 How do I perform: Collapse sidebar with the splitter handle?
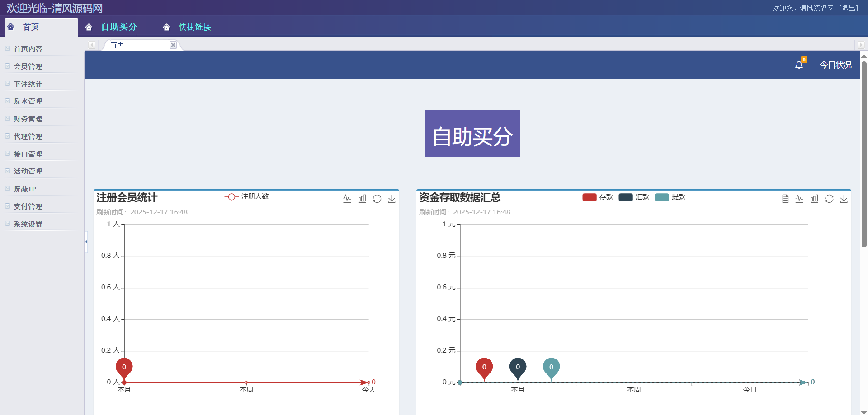coord(86,242)
